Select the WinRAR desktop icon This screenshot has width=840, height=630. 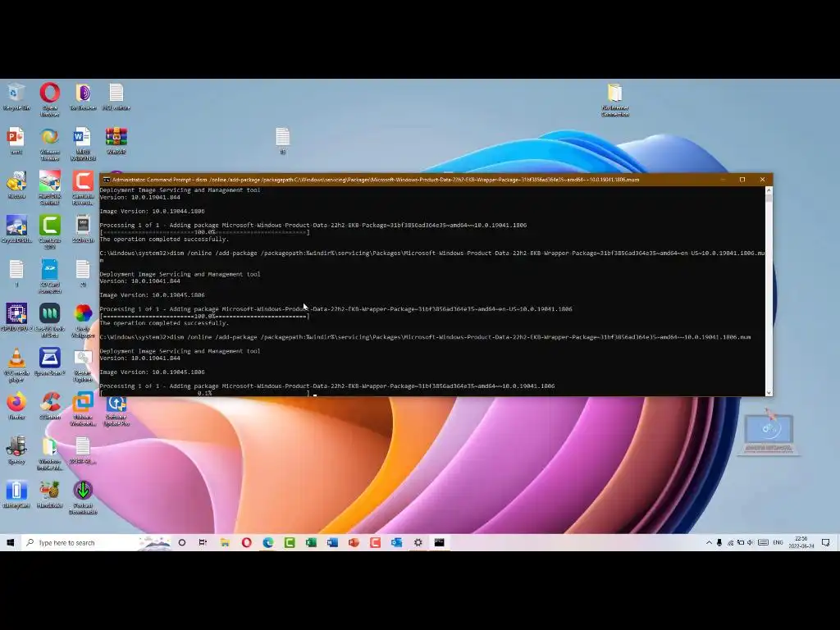pyautogui.click(x=116, y=141)
